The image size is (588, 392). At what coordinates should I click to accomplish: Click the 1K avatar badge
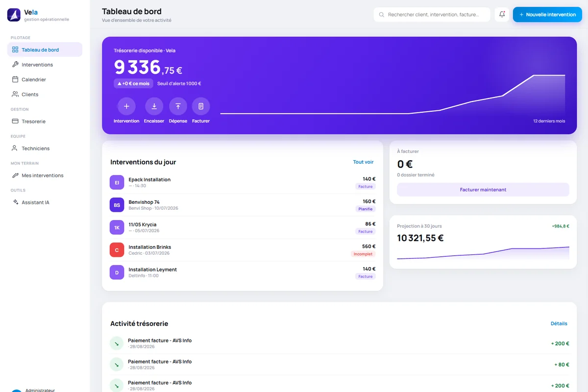coord(117,227)
